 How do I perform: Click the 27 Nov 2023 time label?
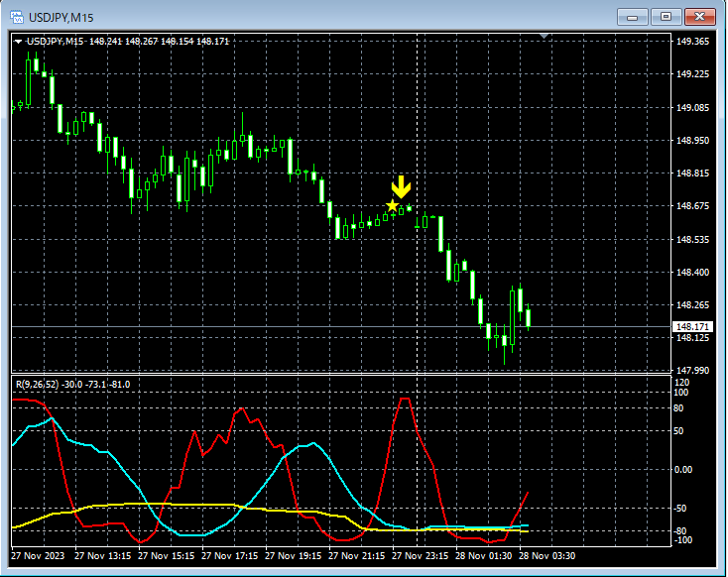click(40, 556)
